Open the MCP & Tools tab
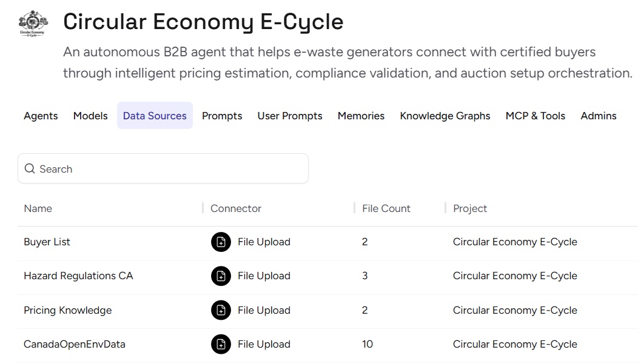This screenshot has height=364, width=638. pyautogui.click(x=536, y=116)
